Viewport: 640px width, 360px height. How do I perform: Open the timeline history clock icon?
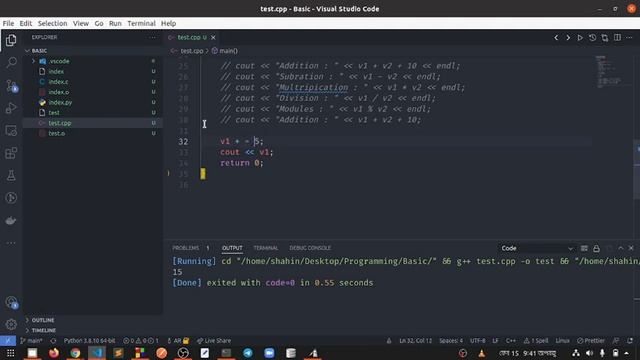pos(592,38)
